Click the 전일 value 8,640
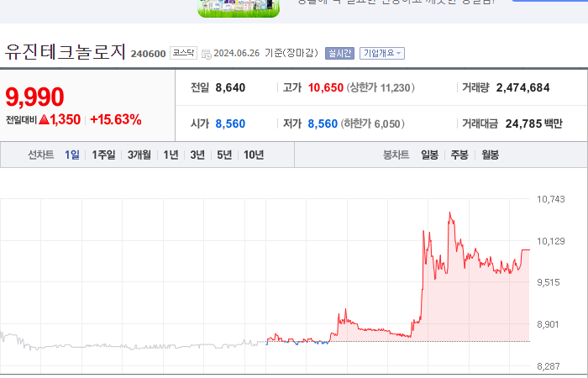The image size is (588, 378). click(230, 87)
